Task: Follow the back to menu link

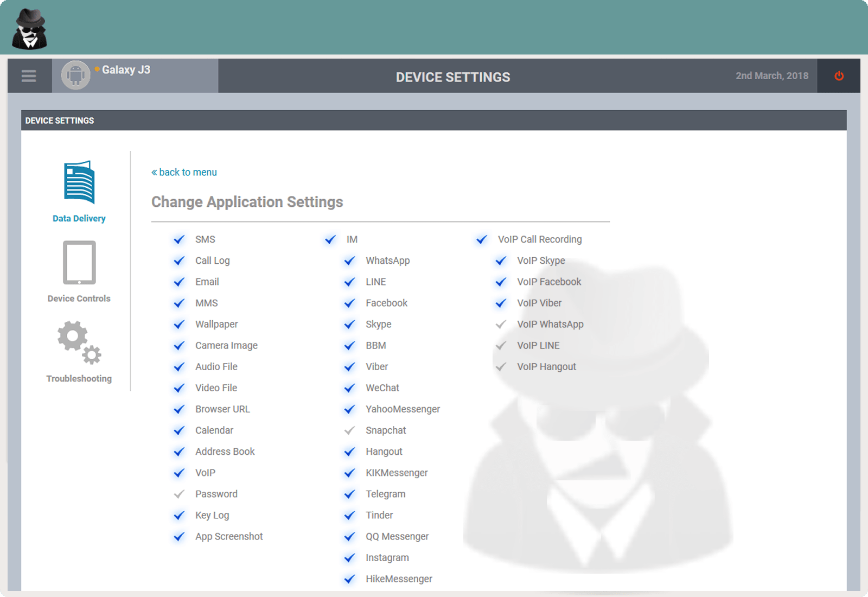Action: point(184,172)
